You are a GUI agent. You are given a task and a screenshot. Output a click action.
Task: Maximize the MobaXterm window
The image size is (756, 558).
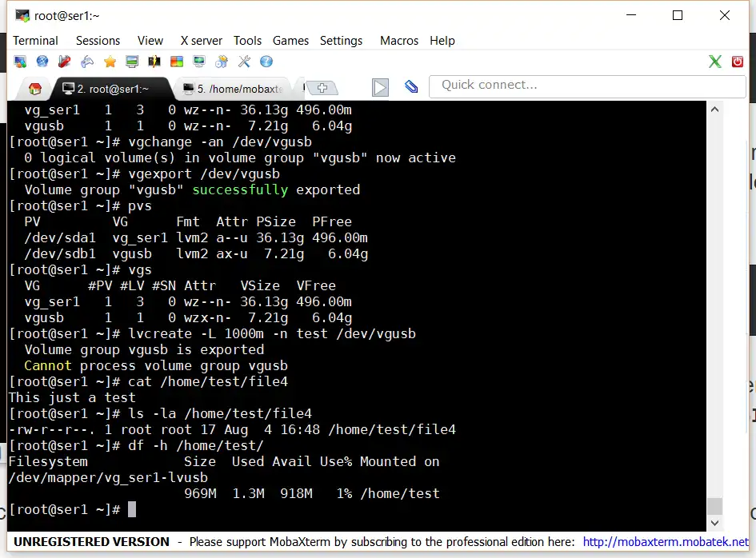tap(678, 15)
